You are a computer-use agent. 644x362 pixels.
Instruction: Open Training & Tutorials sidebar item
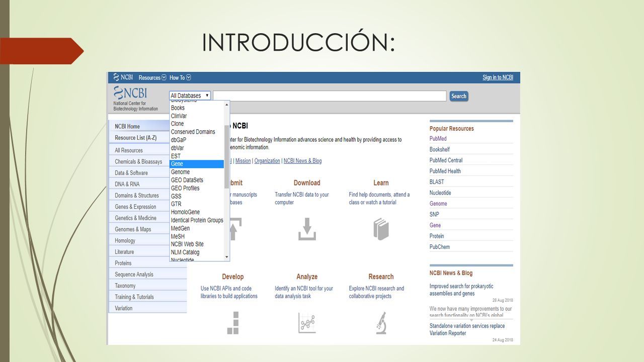point(147,297)
